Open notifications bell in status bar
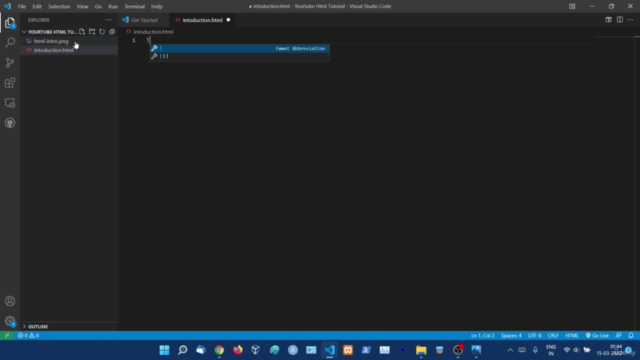 tap(631, 336)
